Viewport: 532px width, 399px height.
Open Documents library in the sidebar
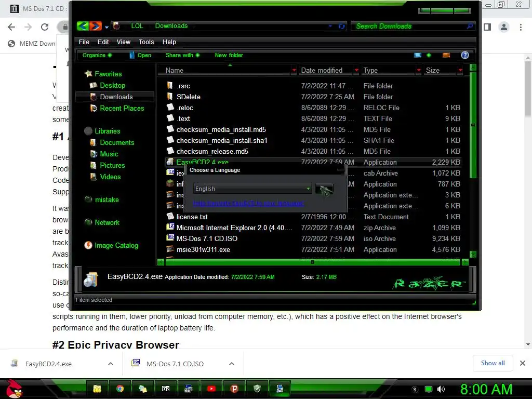[x=112, y=142]
